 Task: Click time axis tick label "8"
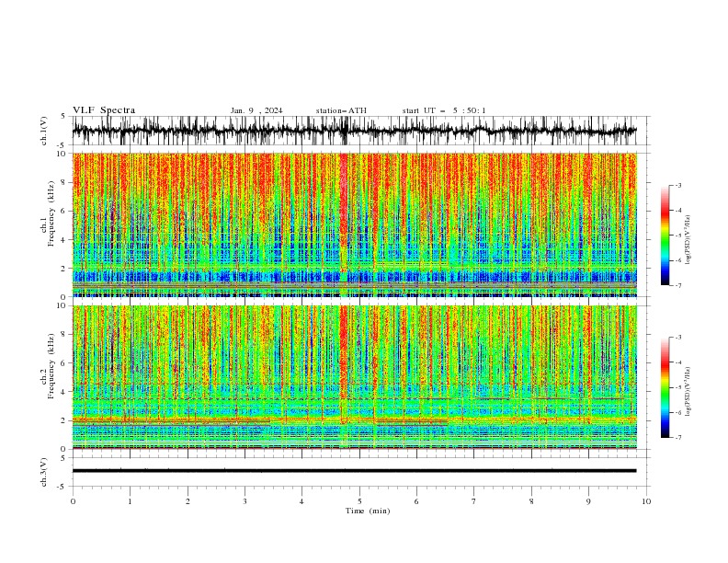(x=531, y=501)
